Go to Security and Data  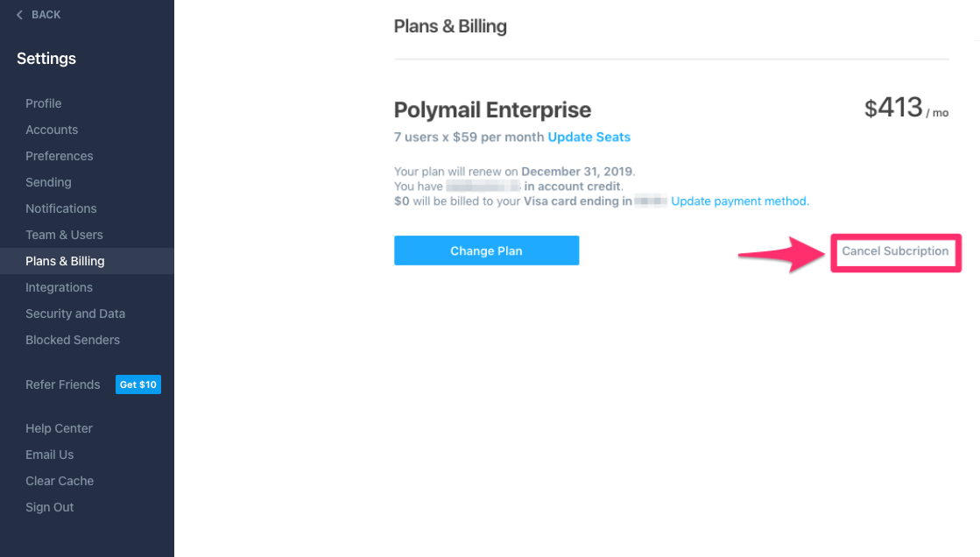coord(75,314)
